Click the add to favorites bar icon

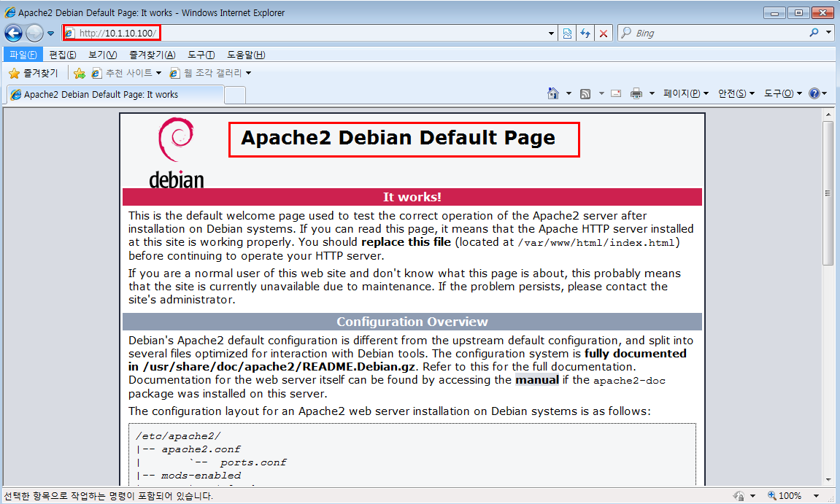[x=80, y=73]
